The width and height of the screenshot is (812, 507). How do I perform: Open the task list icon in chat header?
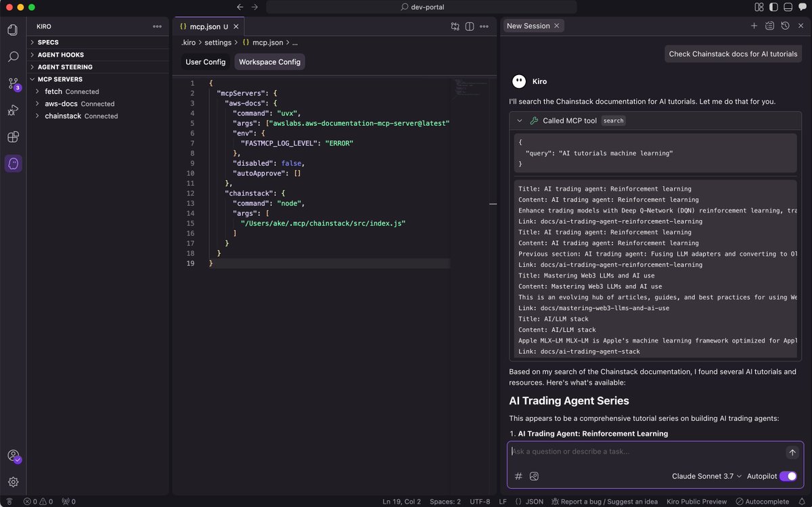pyautogui.click(x=769, y=26)
